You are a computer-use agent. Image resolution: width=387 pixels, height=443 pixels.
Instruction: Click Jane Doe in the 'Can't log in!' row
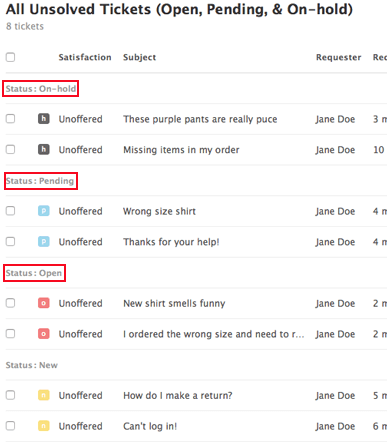[335, 426]
